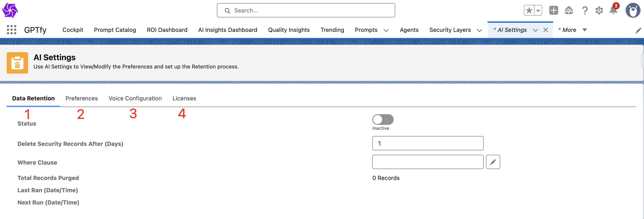Expand the Prompts tab dropdown chevron
The height and width of the screenshot is (219, 644).
[x=386, y=30]
